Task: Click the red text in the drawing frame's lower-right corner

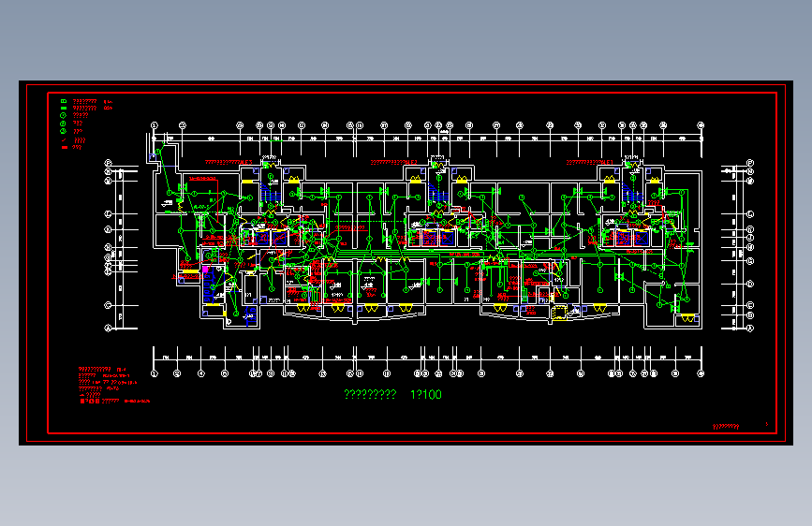Action: (x=726, y=427)
